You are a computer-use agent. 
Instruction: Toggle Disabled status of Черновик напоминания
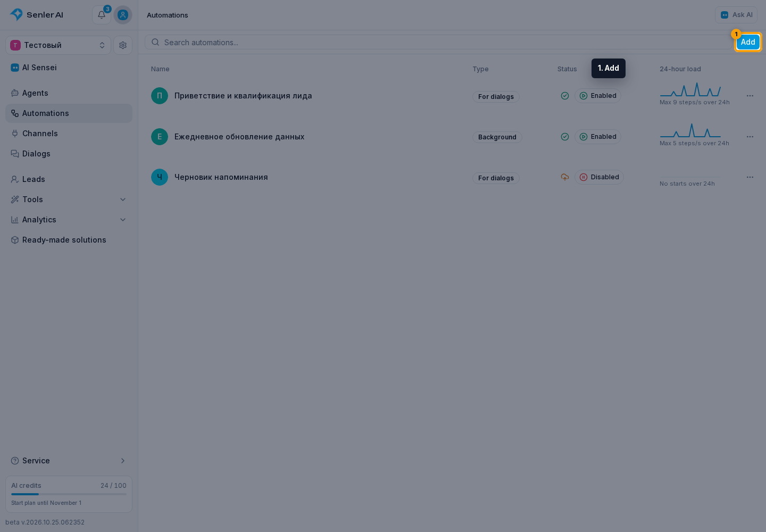point(599,177)
